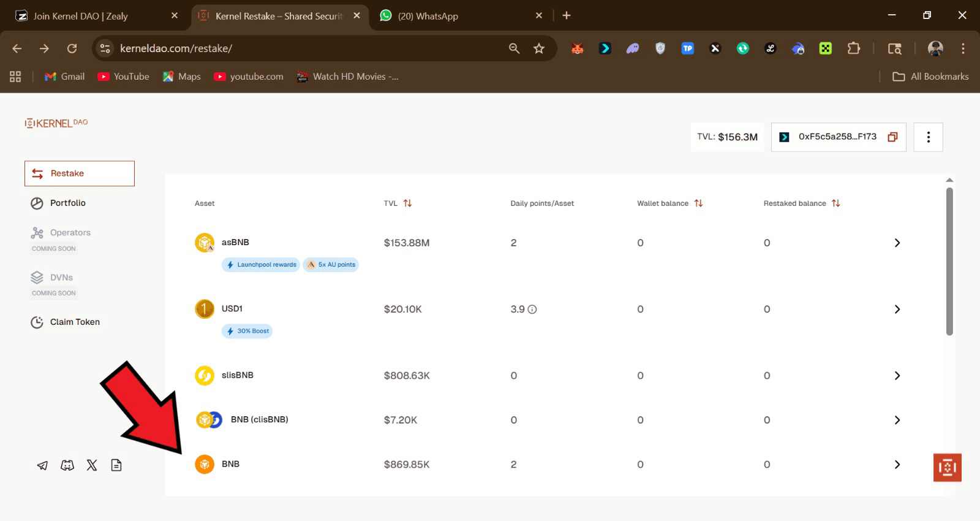Expand the asBNB row chevron
Image resolution: width=980 pixels, height=521 pixels.
(897, 243)
